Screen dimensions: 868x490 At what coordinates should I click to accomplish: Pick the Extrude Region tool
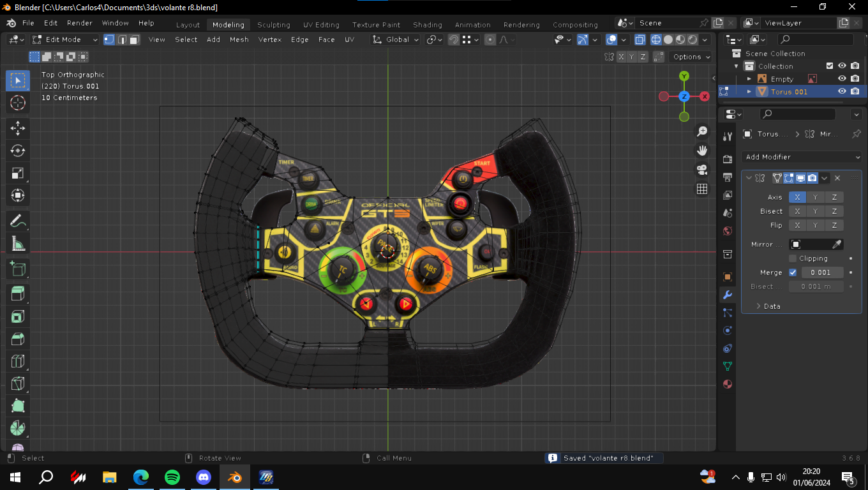point(18,294)
